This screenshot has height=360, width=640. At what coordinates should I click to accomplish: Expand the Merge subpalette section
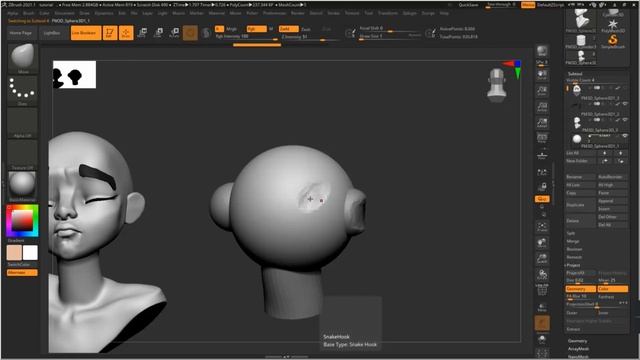pyautogui.click(x=573, y=241)
